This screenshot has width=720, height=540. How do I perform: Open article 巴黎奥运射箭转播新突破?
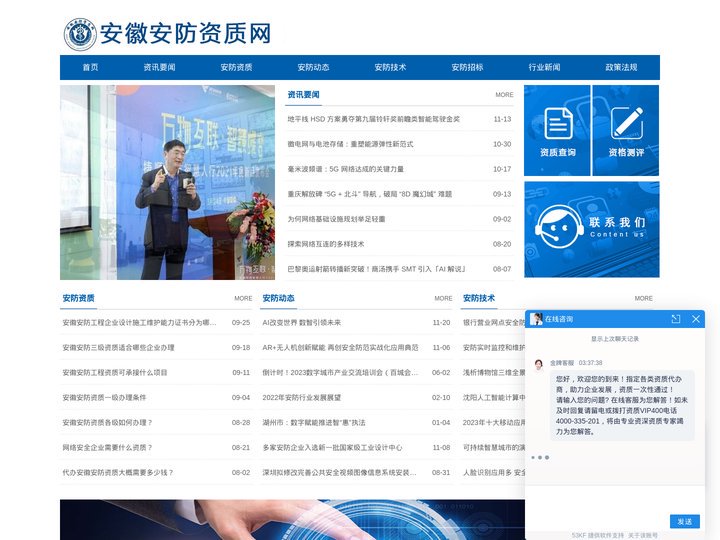pyautogui.click(x=377, y=269)
